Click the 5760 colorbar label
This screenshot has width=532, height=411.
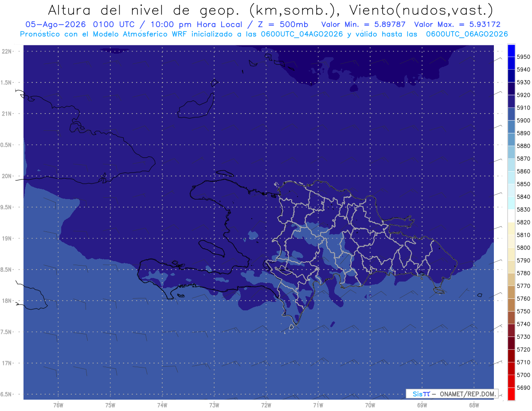click(523, 298)
